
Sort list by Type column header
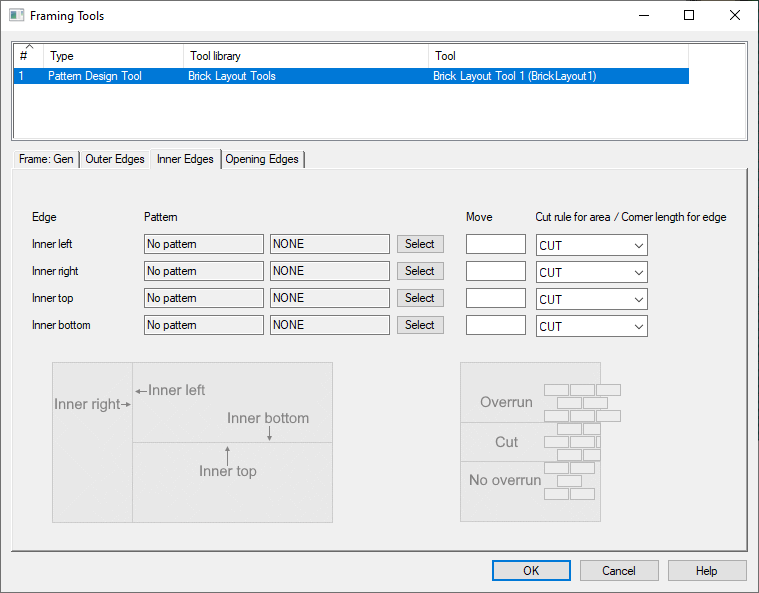113,56
